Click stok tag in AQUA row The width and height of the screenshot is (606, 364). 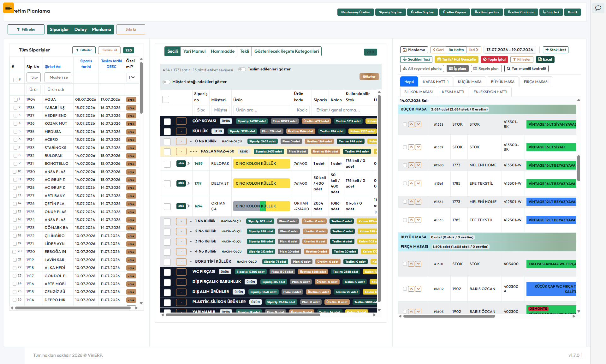131,100
